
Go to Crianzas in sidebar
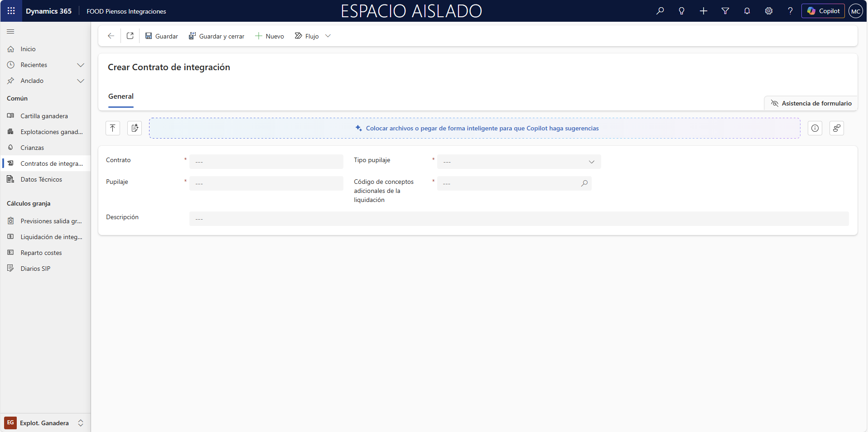32,148
